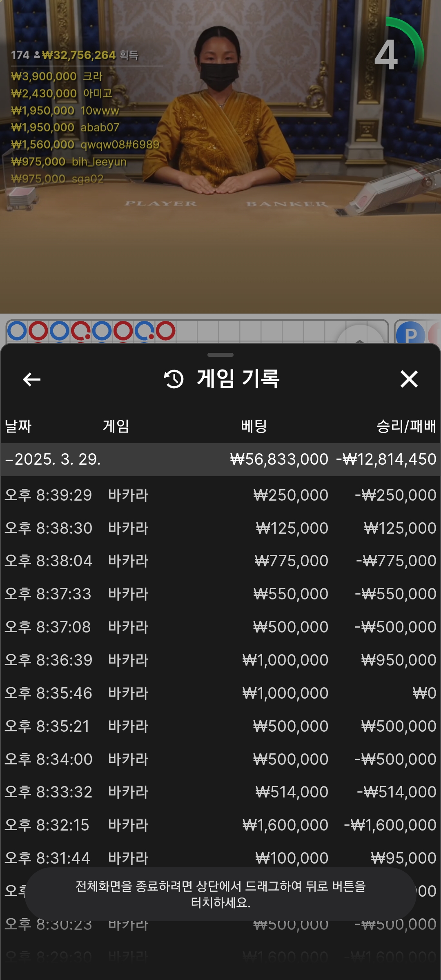Close the game history panel
441x980 pixels.
[409, 379]
